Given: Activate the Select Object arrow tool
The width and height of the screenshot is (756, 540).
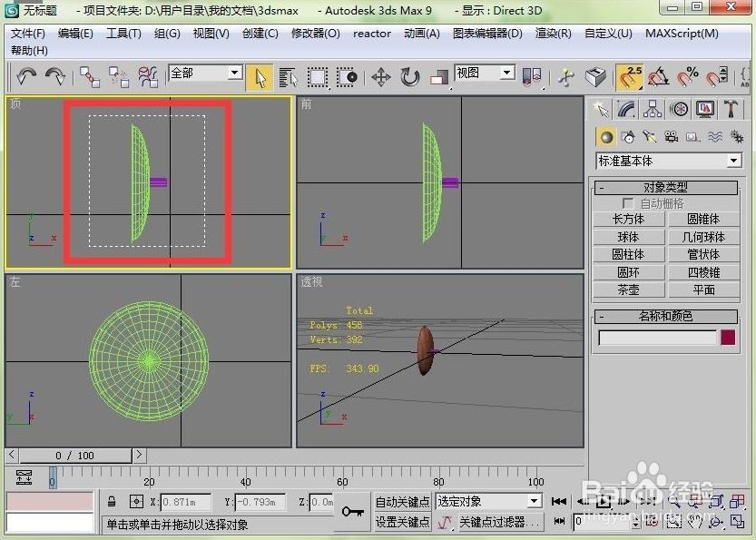Looking at the screenshot, I should pos(260,77).
